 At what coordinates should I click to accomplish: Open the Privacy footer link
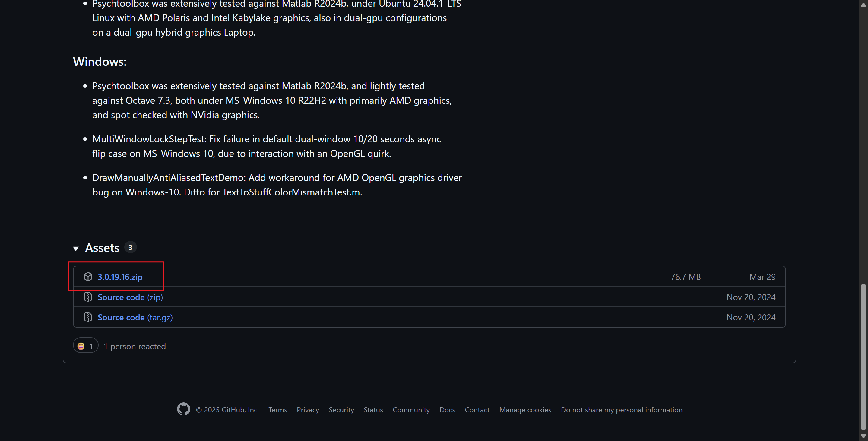(x=308, y=410)
